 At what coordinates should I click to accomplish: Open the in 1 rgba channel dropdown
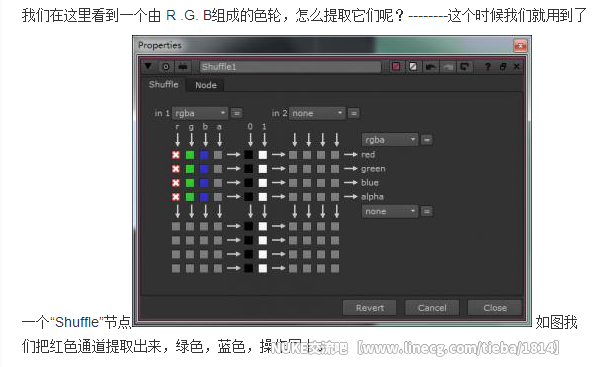coord(200,113)
